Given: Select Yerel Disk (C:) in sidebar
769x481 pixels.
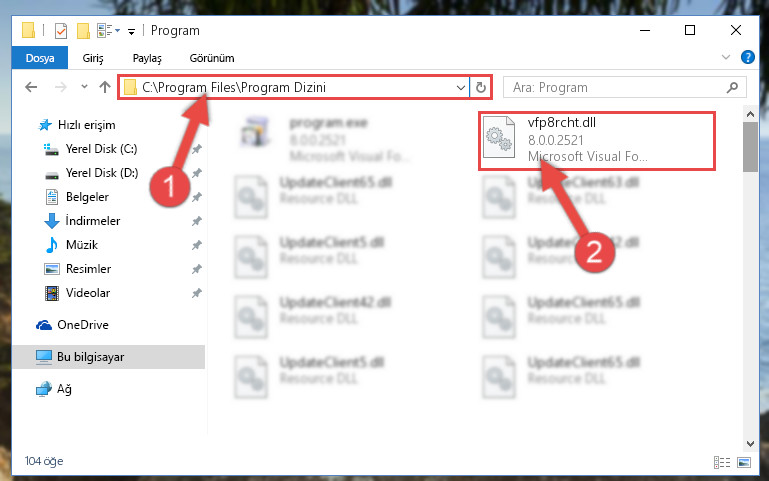Looking at the screenshot, I should click(x=102, y=149).
